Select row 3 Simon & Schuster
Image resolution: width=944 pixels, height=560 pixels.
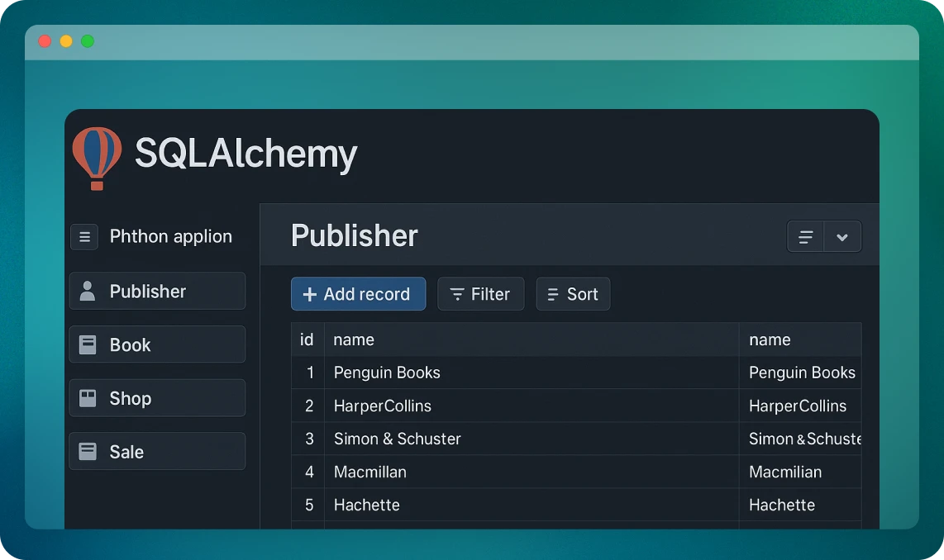397,439
